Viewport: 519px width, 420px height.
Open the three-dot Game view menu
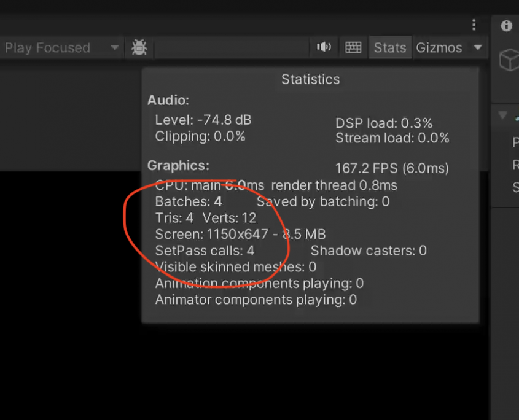click(474, 25)
